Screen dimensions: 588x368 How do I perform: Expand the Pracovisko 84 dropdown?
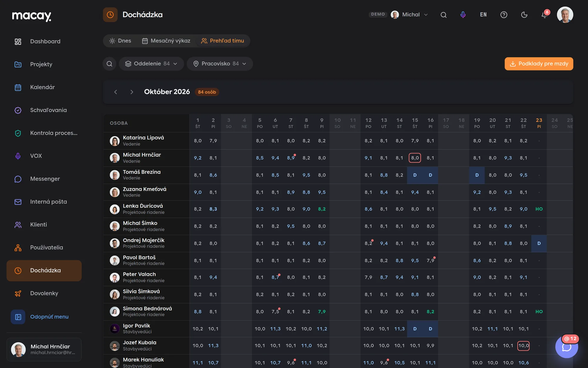coord(220,64)
